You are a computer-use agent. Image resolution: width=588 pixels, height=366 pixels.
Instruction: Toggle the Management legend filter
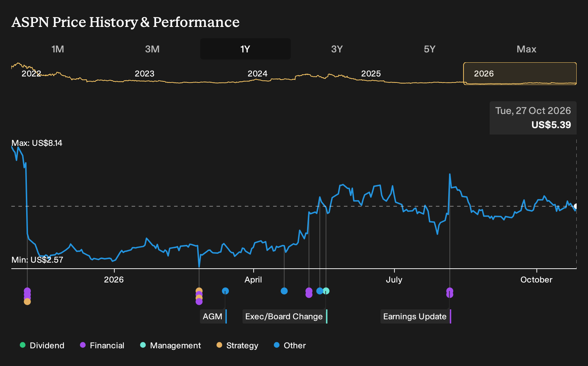(x=171, y=345)
